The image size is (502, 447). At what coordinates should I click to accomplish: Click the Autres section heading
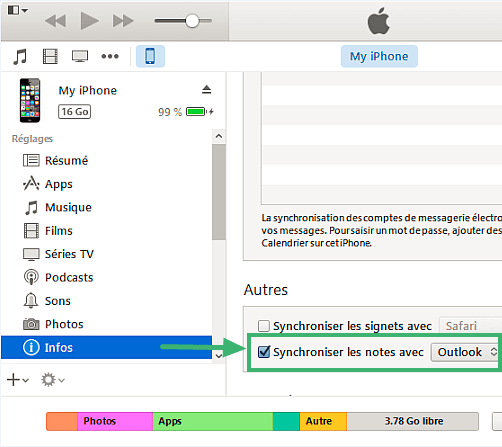[266, 290]
